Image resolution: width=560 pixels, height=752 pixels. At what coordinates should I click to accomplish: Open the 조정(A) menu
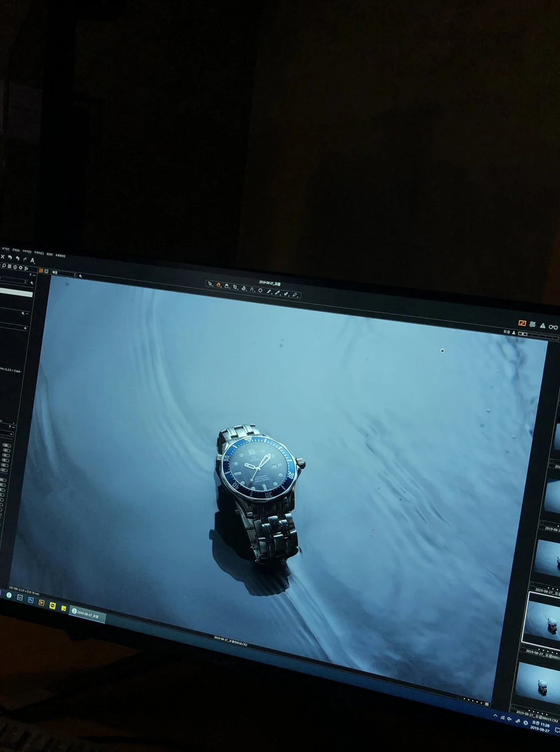16,250
